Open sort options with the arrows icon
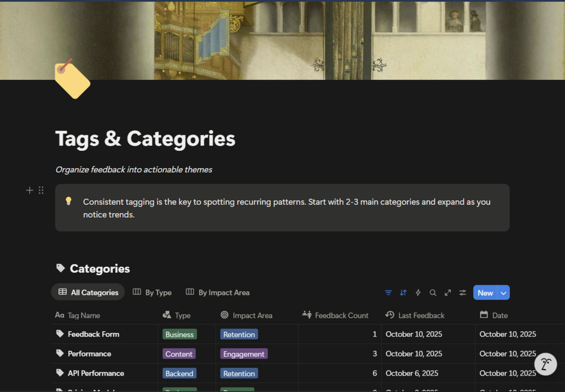565x392 pixels. click(403, 292)
